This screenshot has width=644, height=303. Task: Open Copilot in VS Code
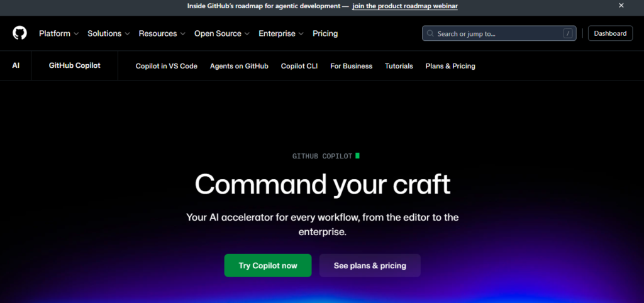point(166,66)
